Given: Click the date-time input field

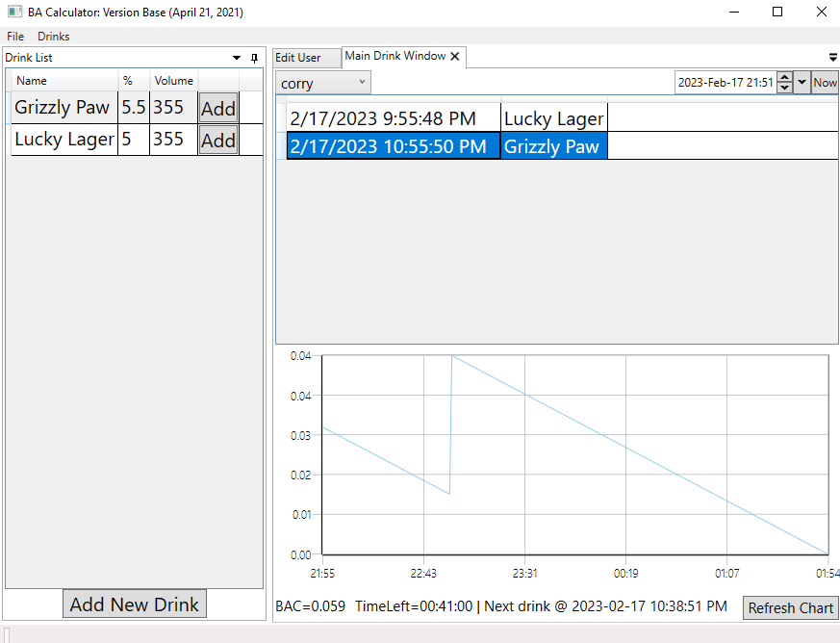Looking at the screenshot, I should tap(725, 82).
